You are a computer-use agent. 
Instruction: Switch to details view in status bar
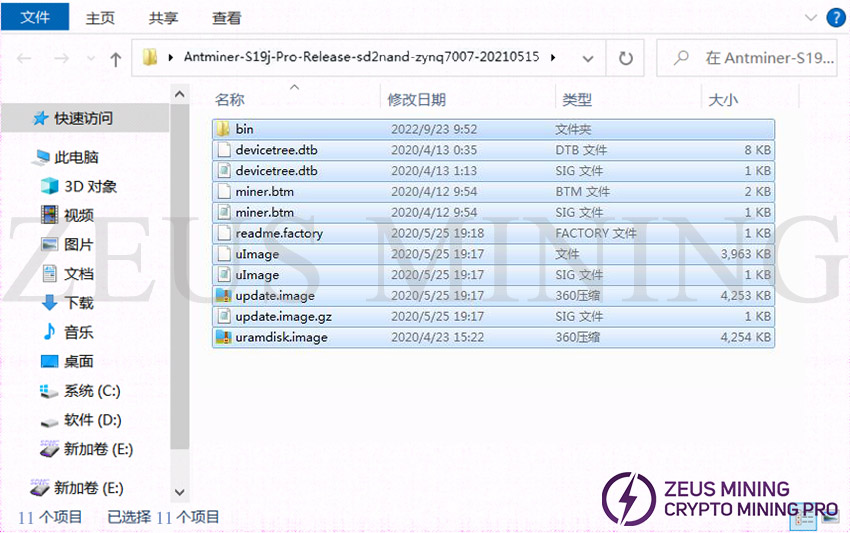(804, 520)
